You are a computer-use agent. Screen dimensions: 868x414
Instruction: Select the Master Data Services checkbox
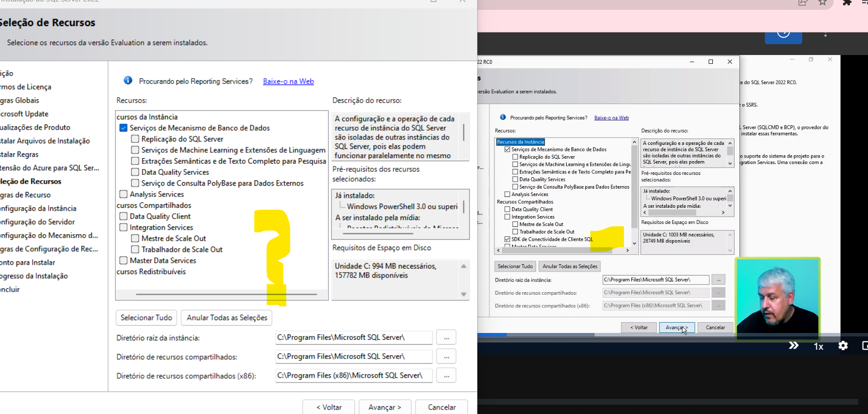(x=123, y=260)
